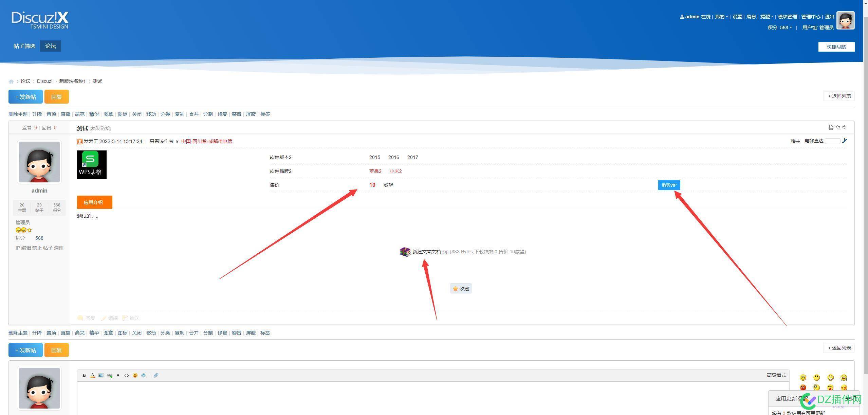Click the print icon in the post header
The height and width of the screenshot is (415, 868).
831,127
